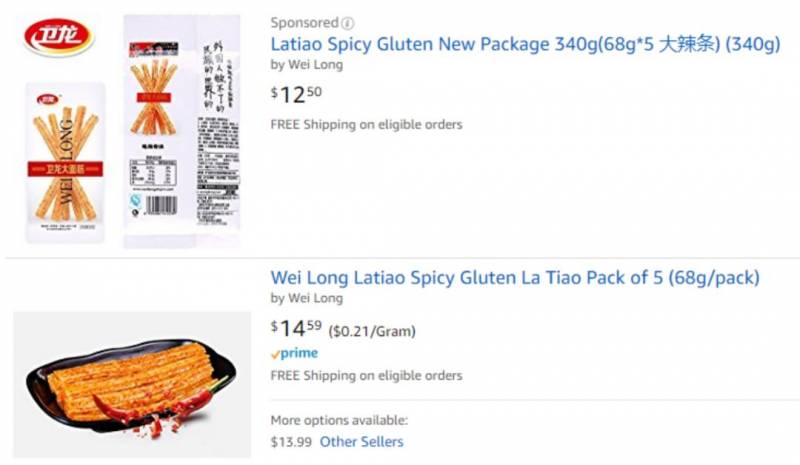Select the $12.50 price of the first product
800x465 pixels.
(297, 93)
